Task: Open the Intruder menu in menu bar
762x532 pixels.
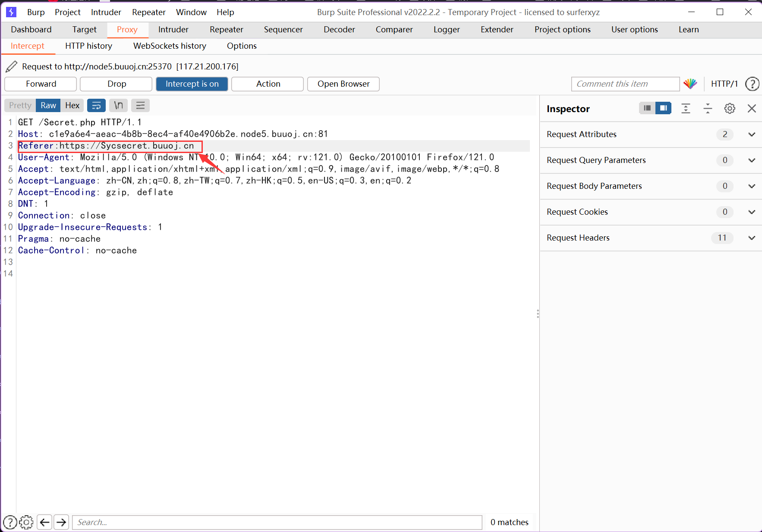Action: 106,12
